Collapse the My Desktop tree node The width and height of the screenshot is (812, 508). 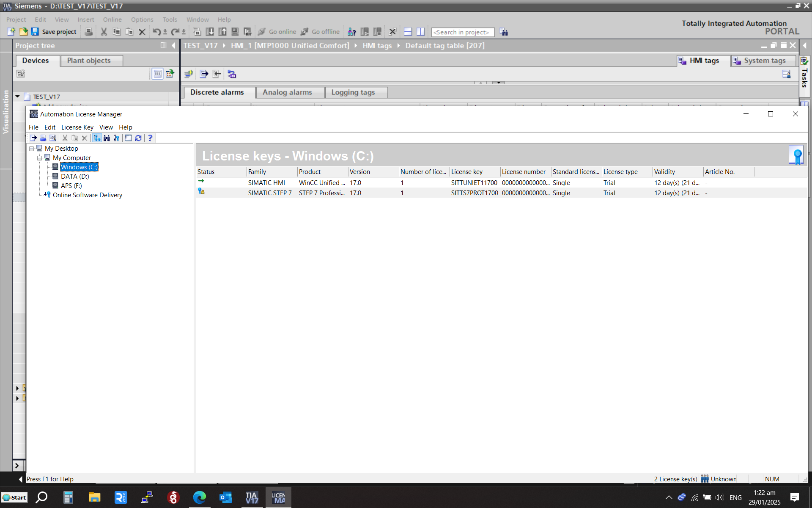coord(31,149)
